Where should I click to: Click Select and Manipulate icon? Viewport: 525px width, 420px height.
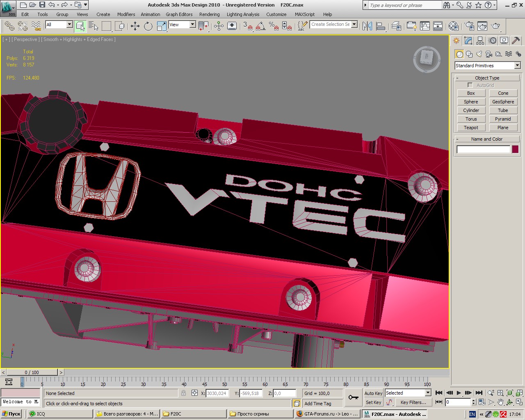219,26
